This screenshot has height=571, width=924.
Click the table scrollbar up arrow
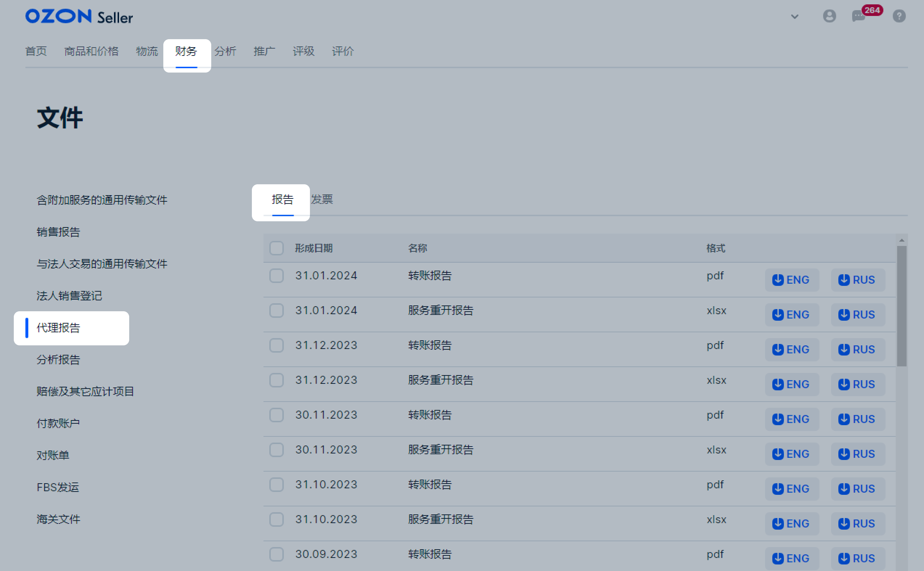click(902, 240)
